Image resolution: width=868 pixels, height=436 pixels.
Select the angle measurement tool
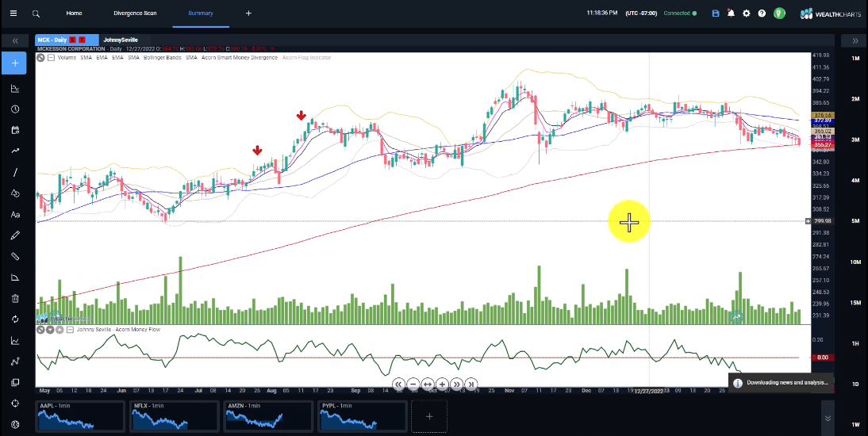[15, 277]
